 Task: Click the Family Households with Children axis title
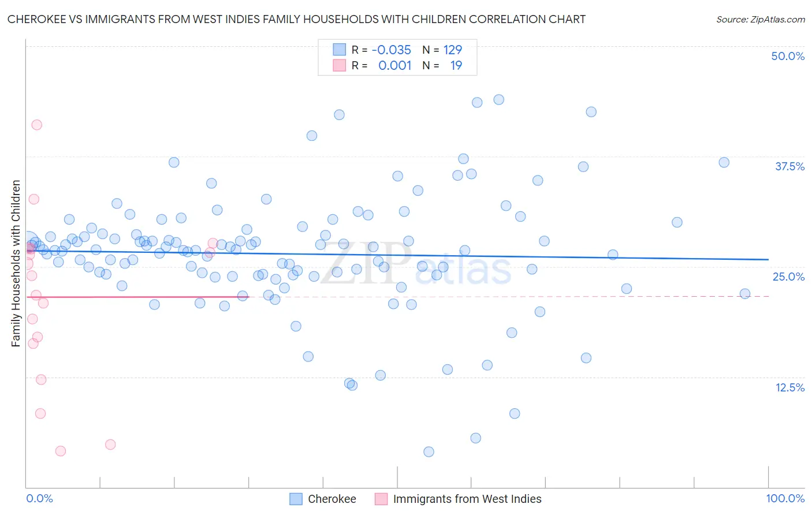16,264
